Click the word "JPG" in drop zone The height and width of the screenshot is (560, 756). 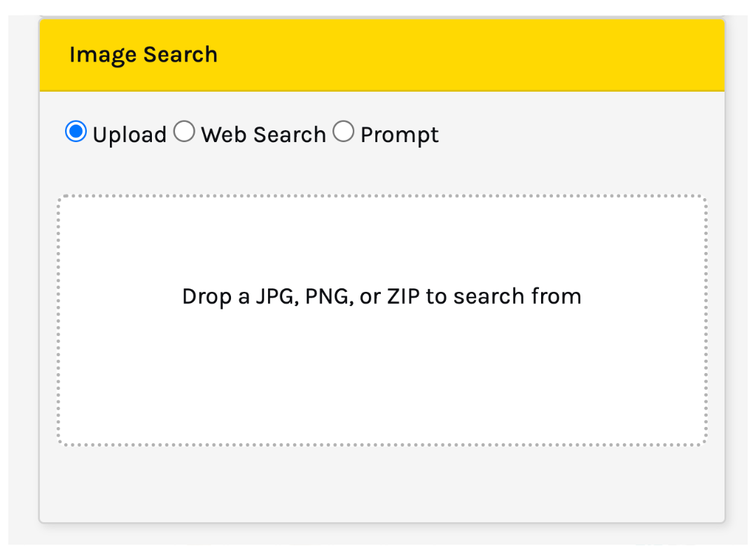coord(278,296)
